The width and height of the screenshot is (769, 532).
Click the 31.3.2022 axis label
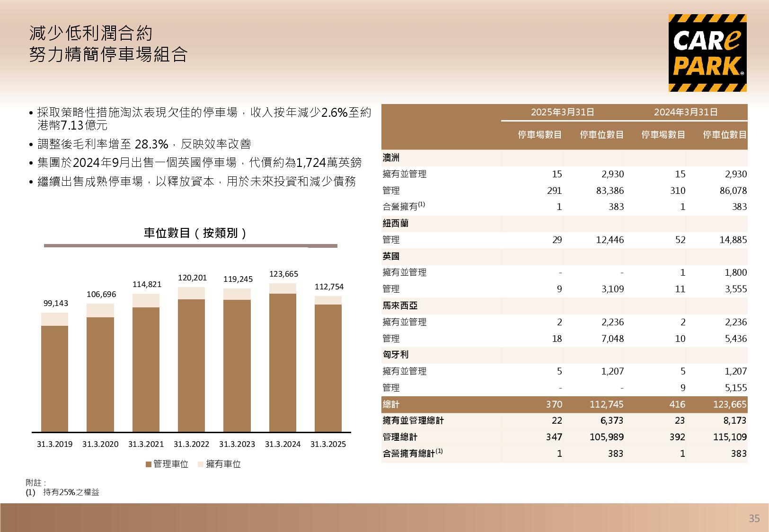point(191,445)
